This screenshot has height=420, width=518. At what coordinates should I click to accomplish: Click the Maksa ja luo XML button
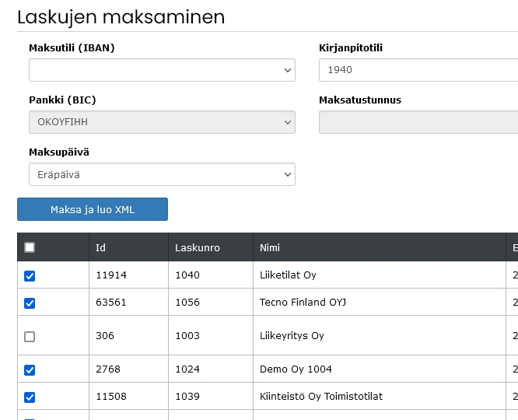pyautogui.click(x=93, y=209)
